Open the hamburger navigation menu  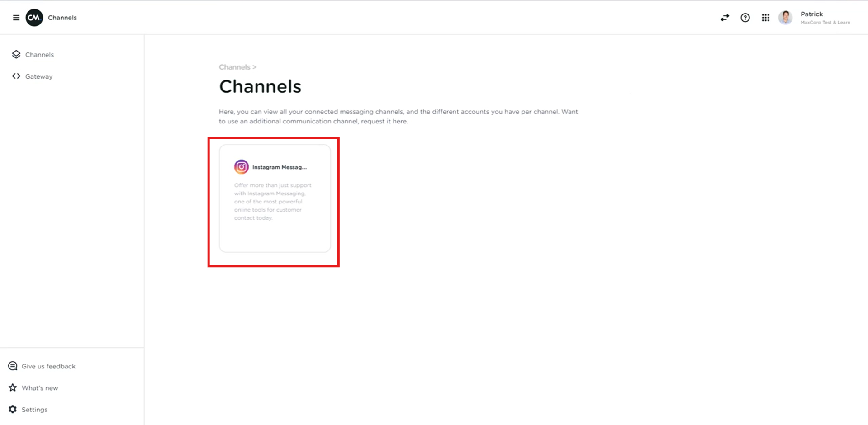pos(16,18)
